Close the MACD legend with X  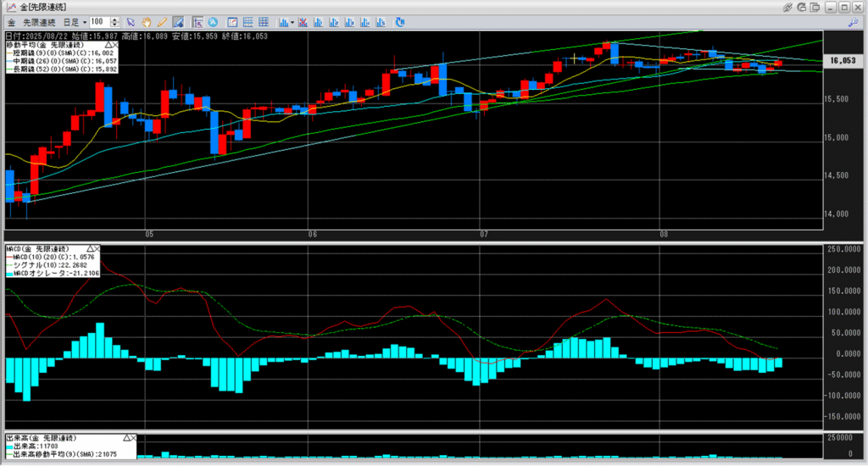pos(97,249)
